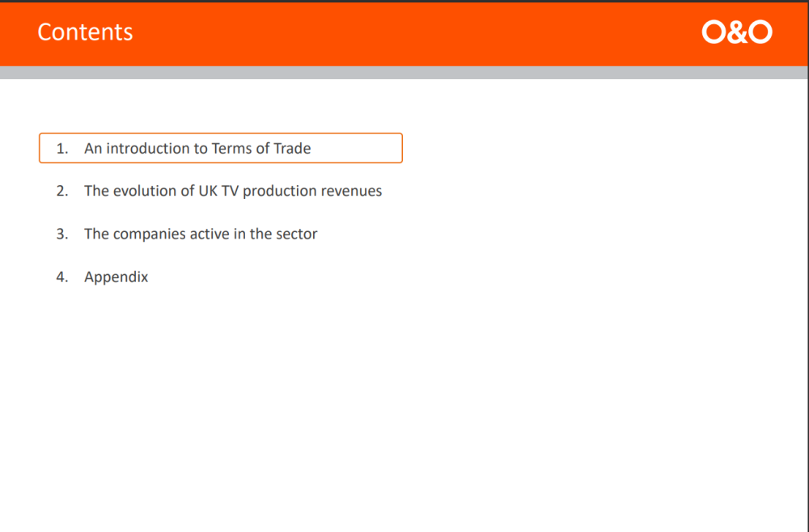The height and width of the screenshot is (532, 809).
Task: Open "An introduction to Terms of Trade"
Action: click(x=197, y=149)
